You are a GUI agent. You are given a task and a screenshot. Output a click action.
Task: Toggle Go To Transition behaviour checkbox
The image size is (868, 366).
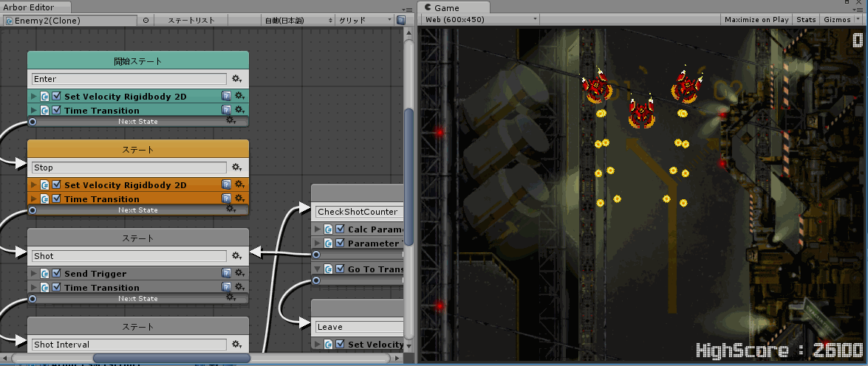pos(340,269)
